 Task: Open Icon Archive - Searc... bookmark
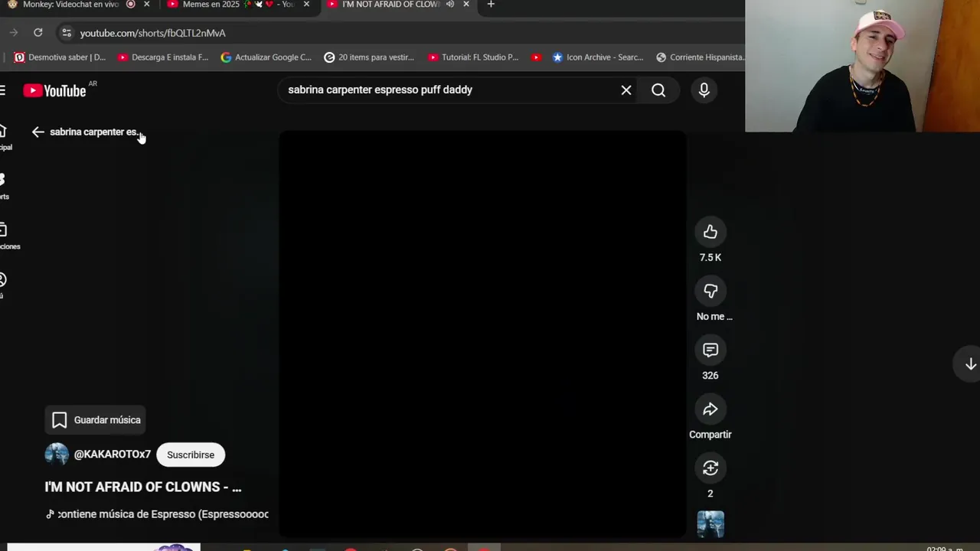click(x=598, y=57)
